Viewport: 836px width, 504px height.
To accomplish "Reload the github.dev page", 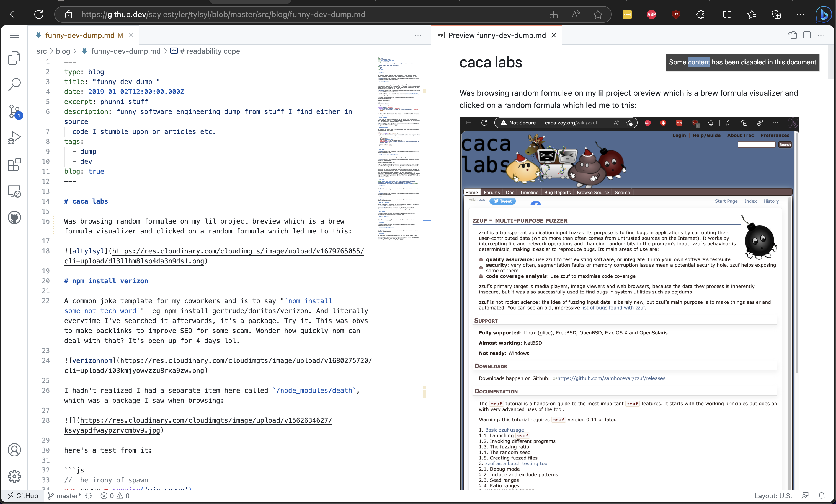I will pos(39,14).
